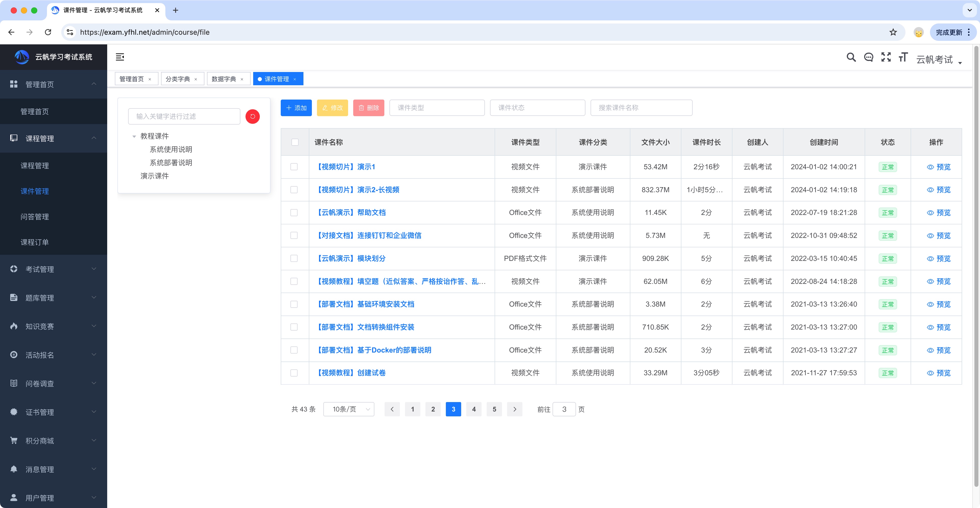This screenshot has width=980, height=508.
Task: Click the blue 添加 button
Action: click(296, 108)
